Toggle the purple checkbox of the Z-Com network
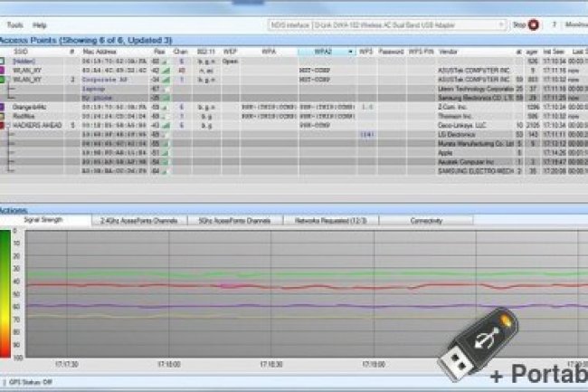The height and width of the screenshot is (392, 588). (x=2, y=107)
